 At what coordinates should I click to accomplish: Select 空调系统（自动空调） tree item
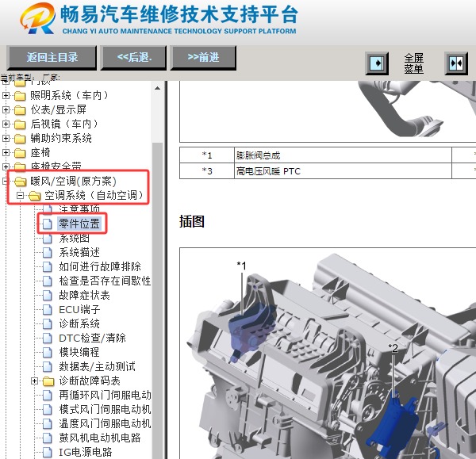tap(94, 196)
